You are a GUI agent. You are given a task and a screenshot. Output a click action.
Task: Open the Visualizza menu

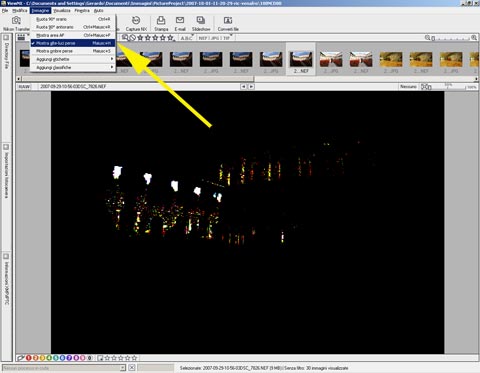click(62, 11)
